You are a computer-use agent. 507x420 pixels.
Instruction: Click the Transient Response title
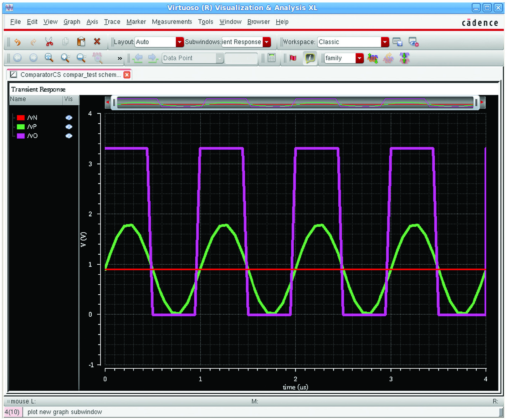(x=38, y=89)
